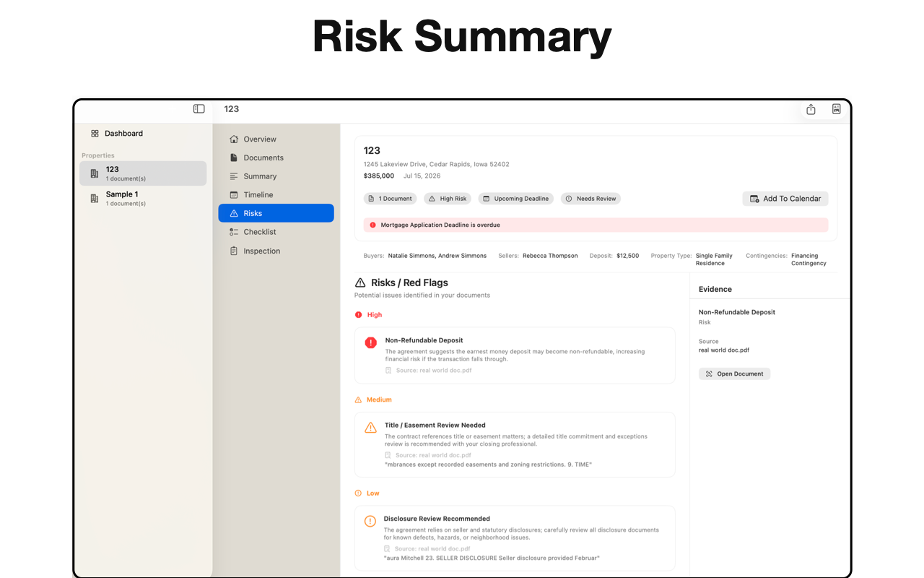Click the Evidence panel heading
Image resolution: width=924 pixels, height=578 pixels.
(x=715, y=289)
